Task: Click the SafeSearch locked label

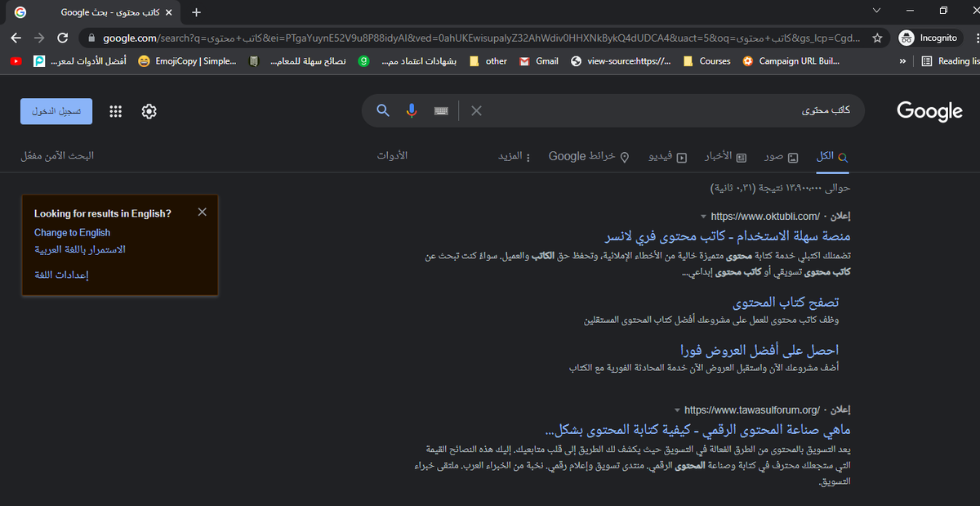Action: pos(57,155)
